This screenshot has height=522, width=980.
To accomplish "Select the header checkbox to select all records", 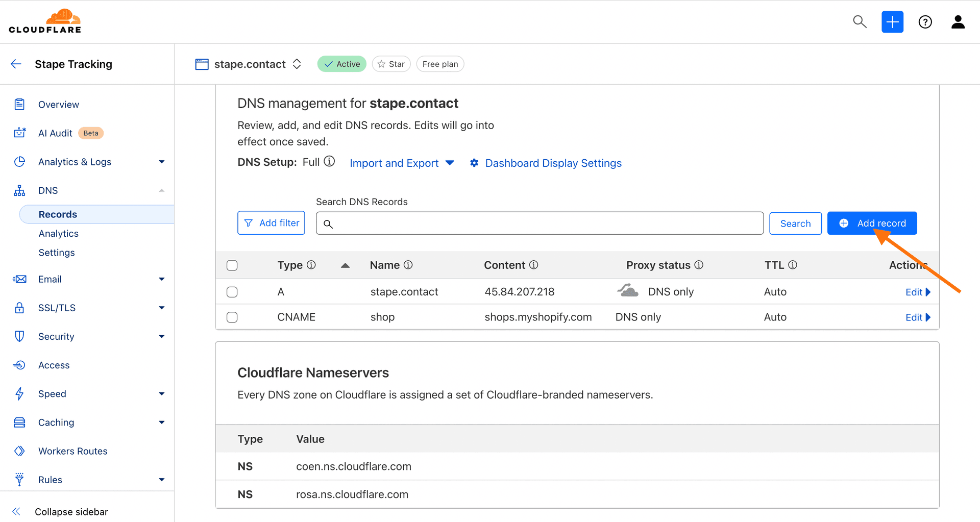I will 232,265.
